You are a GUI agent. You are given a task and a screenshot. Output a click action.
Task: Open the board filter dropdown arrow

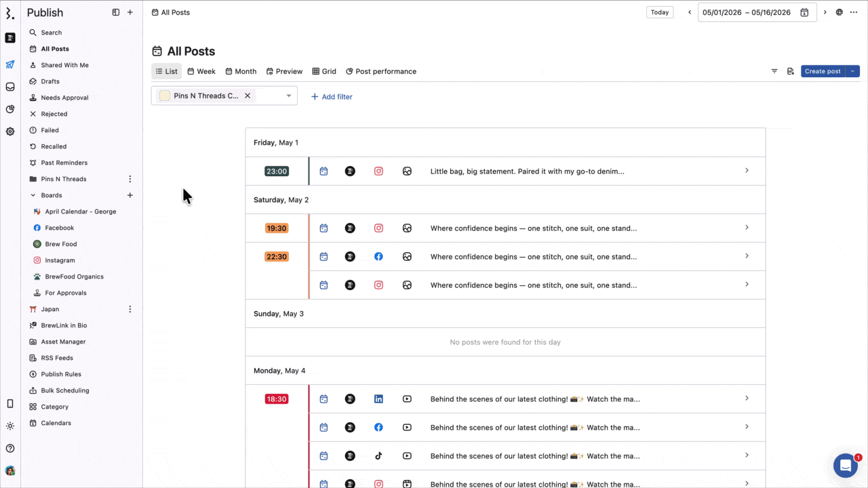pos(289,96)
